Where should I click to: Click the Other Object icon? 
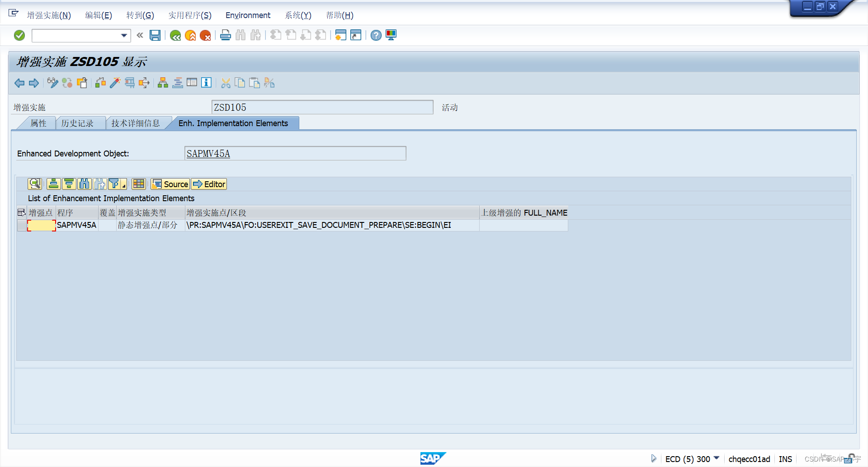(82, 83)
